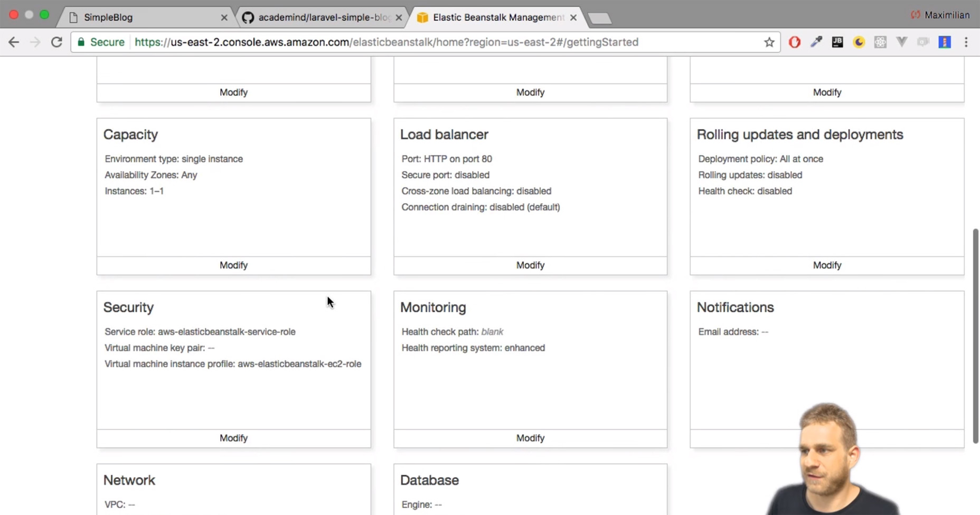Click Modify above Rolling updates card

tap(827, 92)
